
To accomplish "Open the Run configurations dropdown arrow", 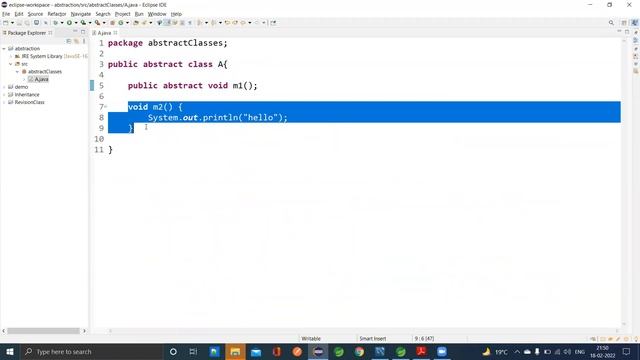I will [x=76, y=23].
